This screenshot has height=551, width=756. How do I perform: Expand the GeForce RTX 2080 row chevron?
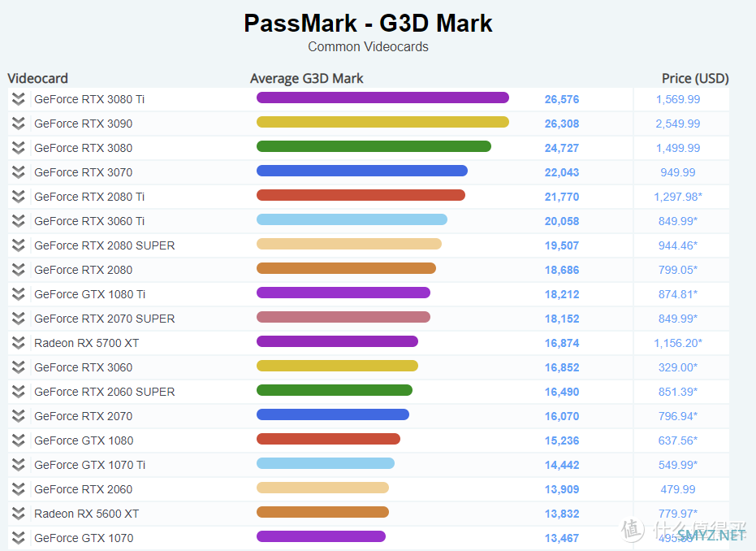19,270
